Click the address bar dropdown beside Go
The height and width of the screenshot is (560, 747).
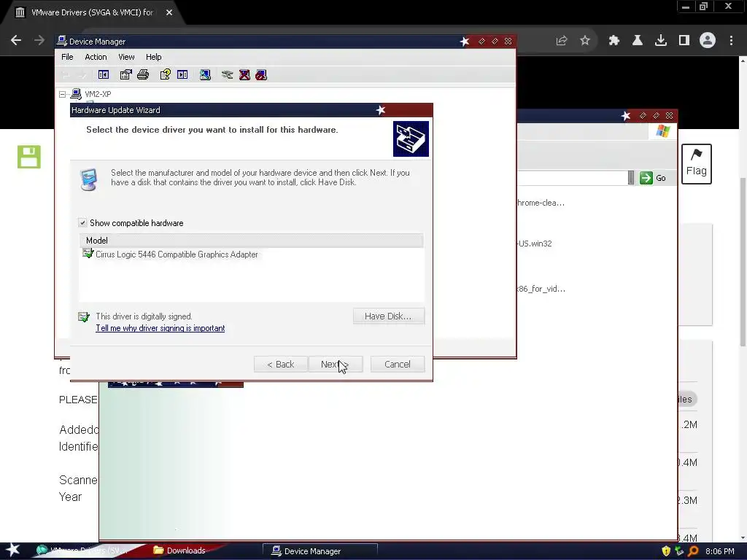[x=631, y=178]
